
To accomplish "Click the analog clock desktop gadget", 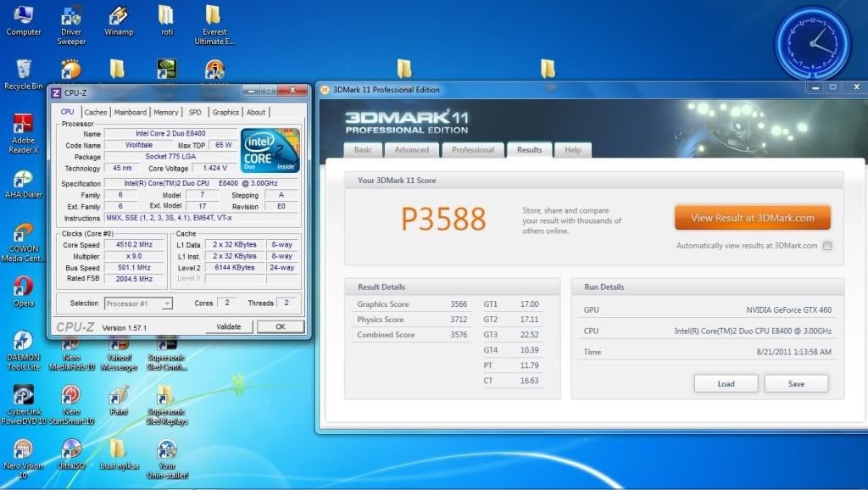I will click(812, 44).
